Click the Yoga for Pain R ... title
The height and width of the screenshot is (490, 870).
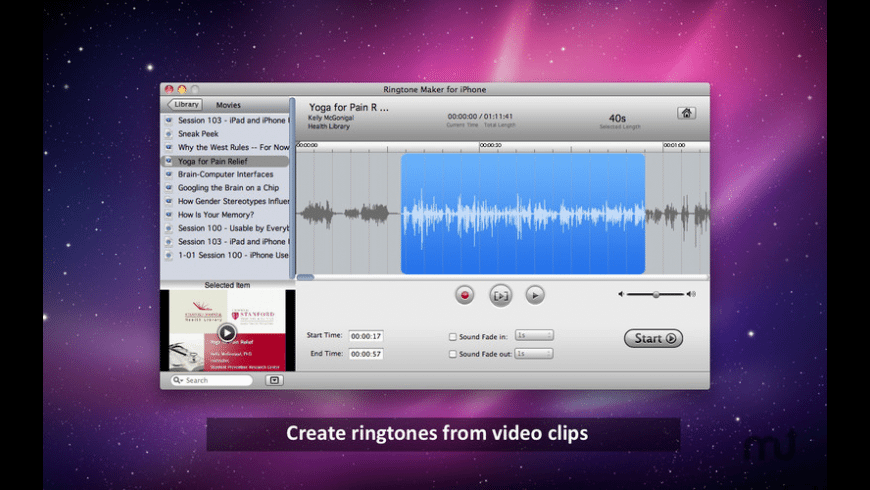tap(348, 108)
